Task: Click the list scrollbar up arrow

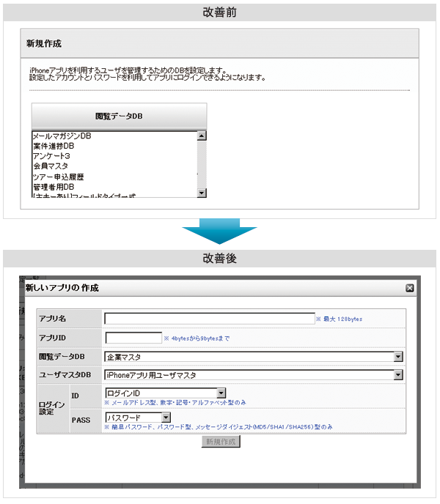Action: click(202, 136)
